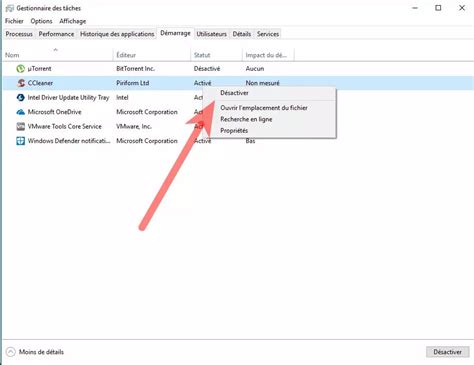Open the Options menu
The image size is (474, 365).
(41, 21)
